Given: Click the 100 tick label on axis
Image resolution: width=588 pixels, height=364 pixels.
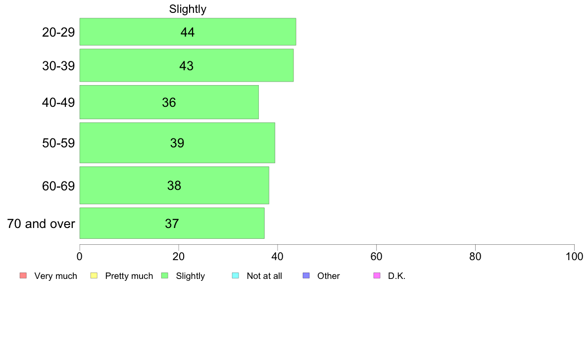Looking at the screenshot, I should (x=574, y=256).
